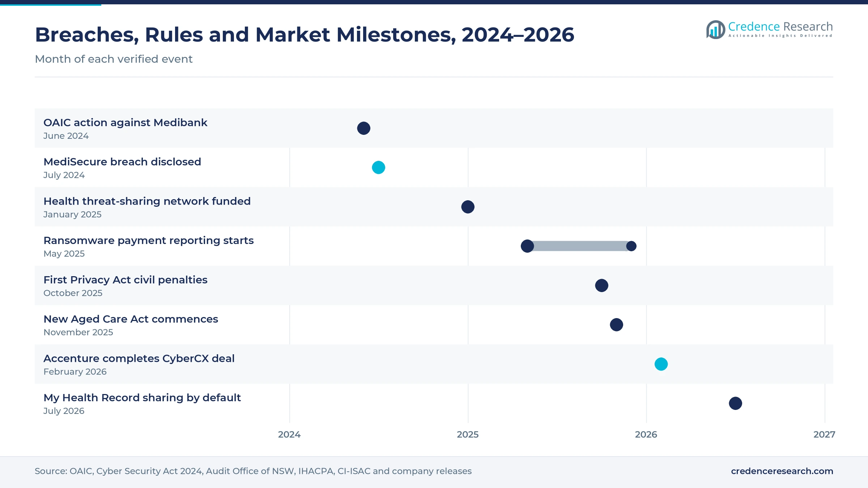Click the grey ransomware reporting range bar
This screenshot has width=868, height=488.
[x=579, y=246]
